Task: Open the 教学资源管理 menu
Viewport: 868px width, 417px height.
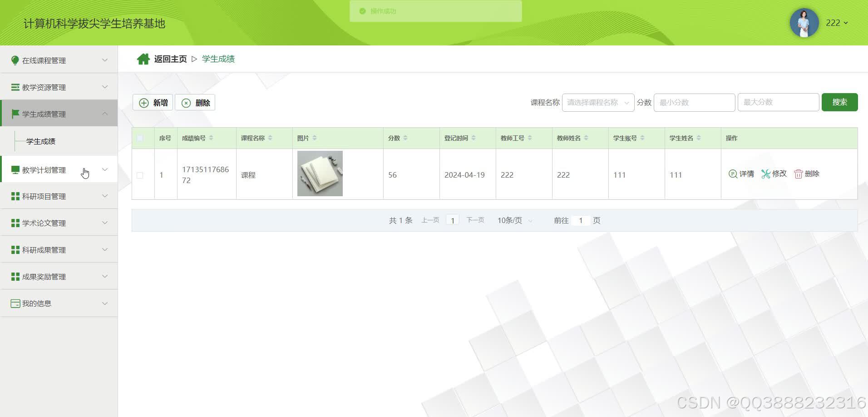Action: point(59,87)
